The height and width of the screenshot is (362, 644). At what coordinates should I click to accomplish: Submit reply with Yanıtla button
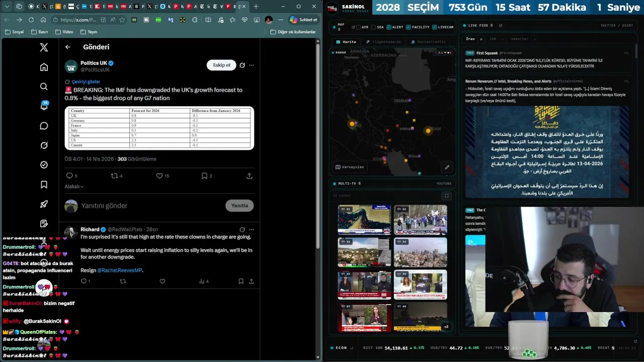(239, 206)
